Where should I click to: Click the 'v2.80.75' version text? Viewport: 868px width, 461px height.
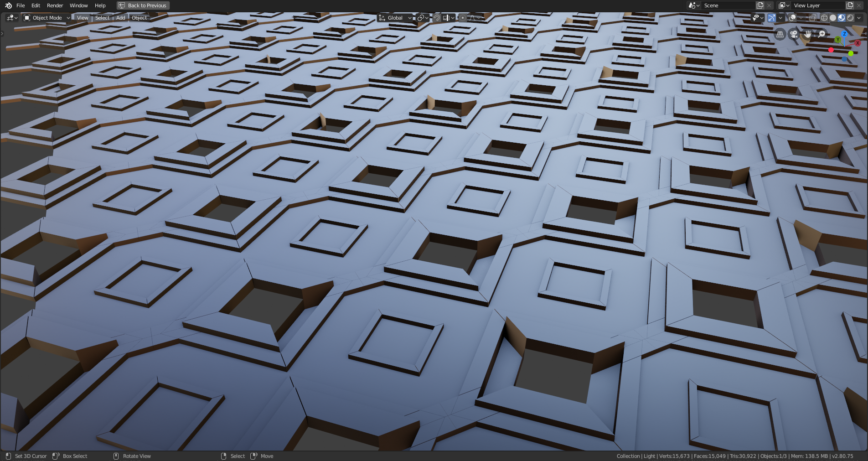(x=842, y=456)
